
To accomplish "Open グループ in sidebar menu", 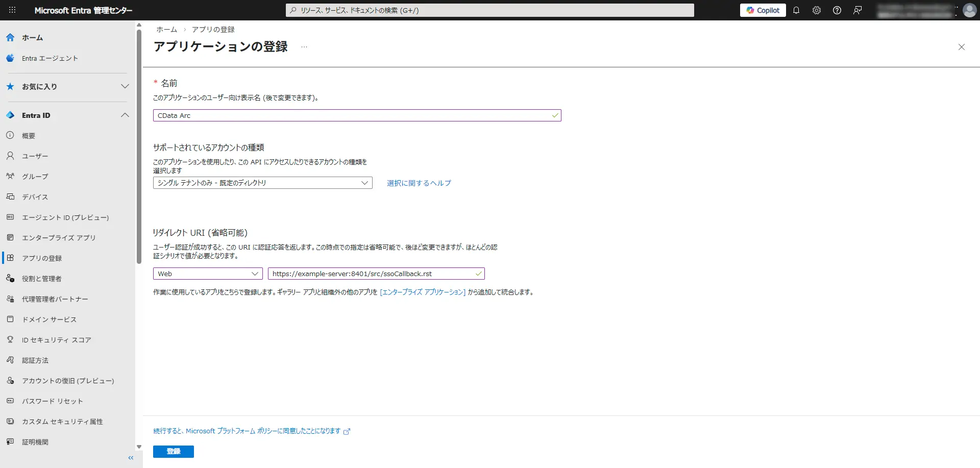I will click(35, 177).
